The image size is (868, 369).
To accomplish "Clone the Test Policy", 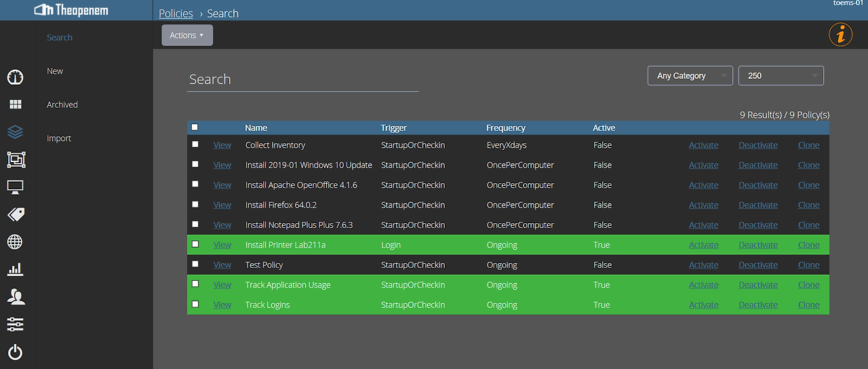I will pyautogui.click(x=808, y=265).
